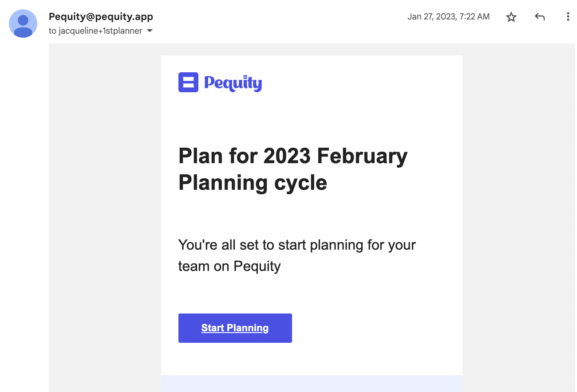Star this email from Pequity
Image resolution: width=577 pixels, height=392 pixels.
click(511, 17)
